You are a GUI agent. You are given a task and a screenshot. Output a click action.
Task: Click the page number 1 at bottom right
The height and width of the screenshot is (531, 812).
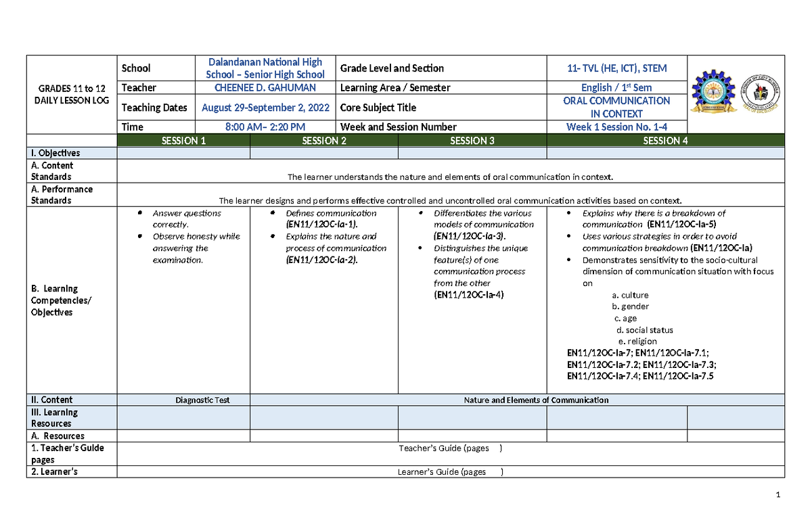click(777, 494)
